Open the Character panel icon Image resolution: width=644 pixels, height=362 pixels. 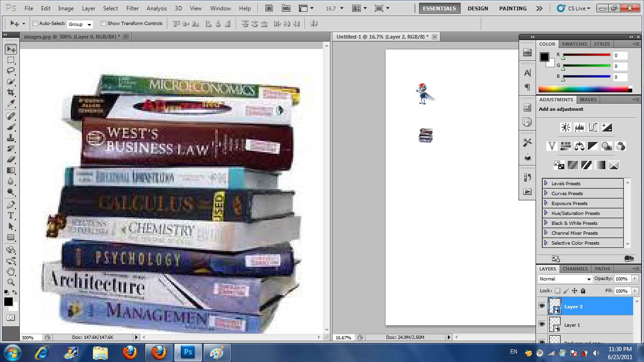point(528,73)
